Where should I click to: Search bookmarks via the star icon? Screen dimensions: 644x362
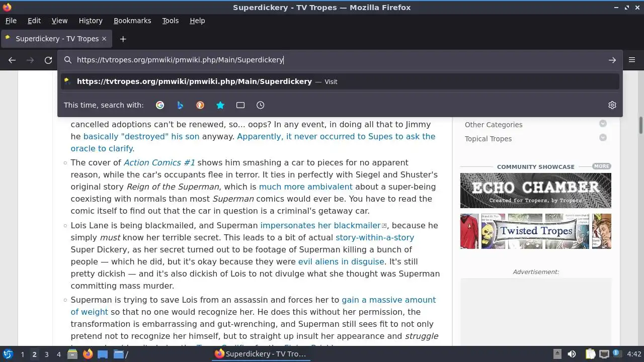(220, 105)
